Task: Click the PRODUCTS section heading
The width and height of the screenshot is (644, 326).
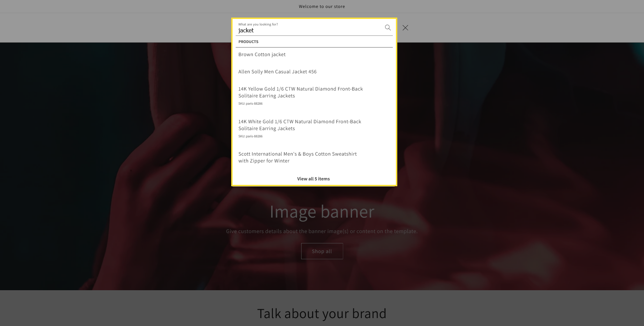Action: (x=248, y=42)
